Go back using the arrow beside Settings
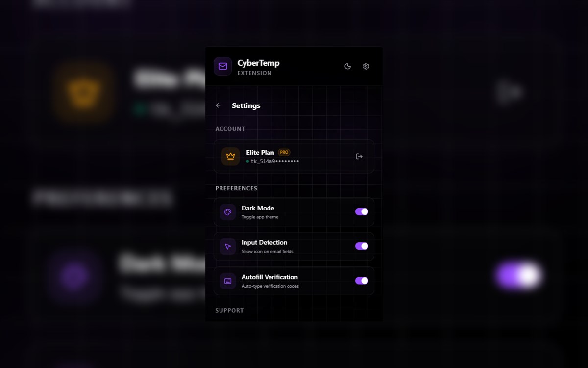Screen dimensions: 588x368 pos(218,105)
